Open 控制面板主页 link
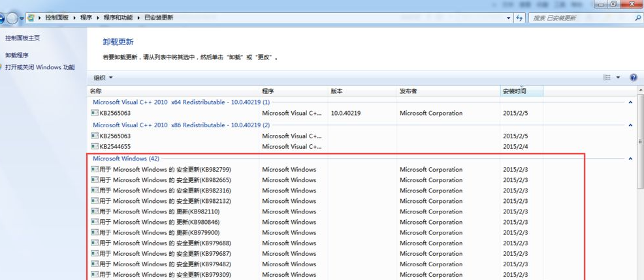 tap(23, 38)
